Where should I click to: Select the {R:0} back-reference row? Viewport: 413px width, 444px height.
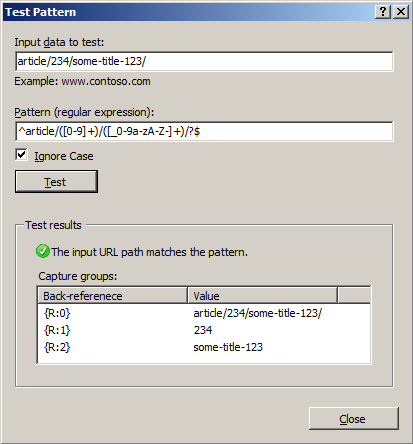[x=204, y=313]
